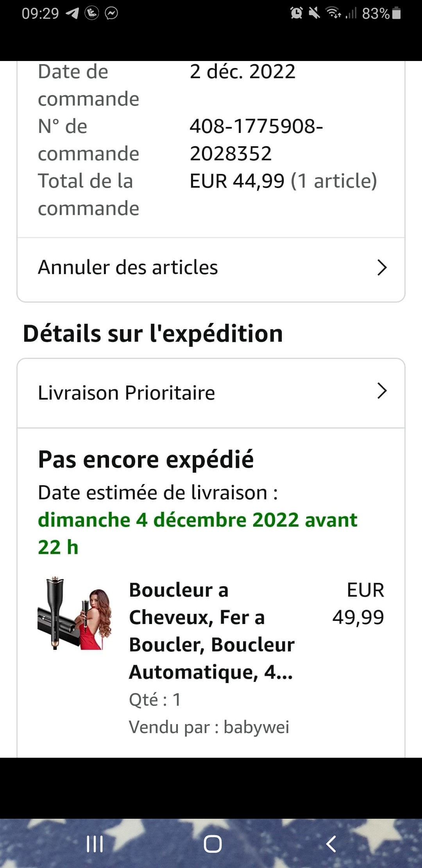Tap the estimated delivery date text
Viewport: 422px width, 868px height.
[197, 533]
